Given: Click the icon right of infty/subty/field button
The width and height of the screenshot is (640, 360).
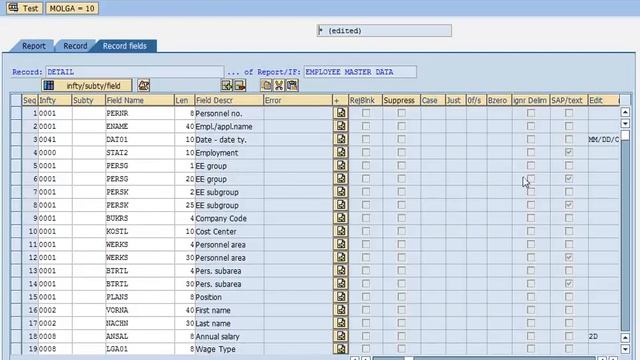Looking at the screenshot, I should coord(144,85).
